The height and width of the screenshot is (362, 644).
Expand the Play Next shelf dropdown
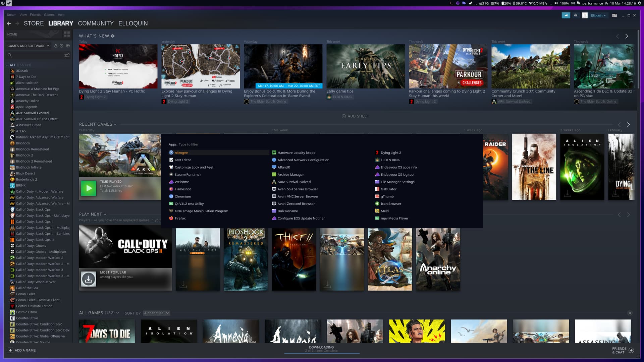pyautogui.click(x=105, y=215)
